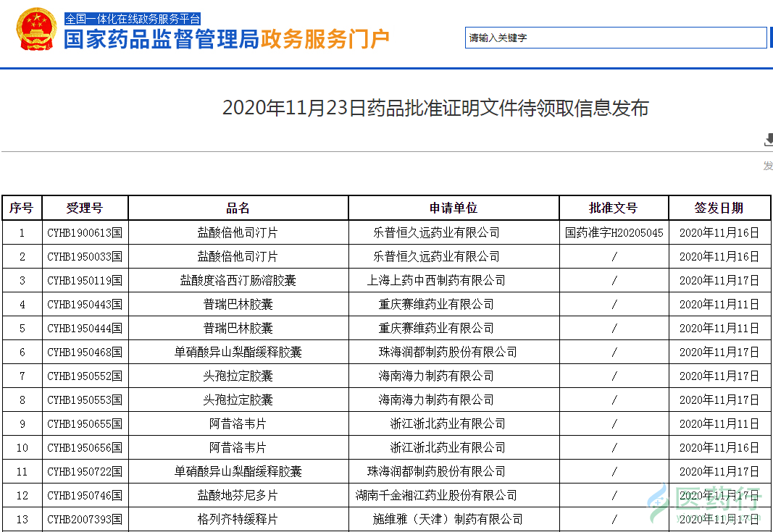
Task: Select cell CYHB1950722国
Action: 85,471
